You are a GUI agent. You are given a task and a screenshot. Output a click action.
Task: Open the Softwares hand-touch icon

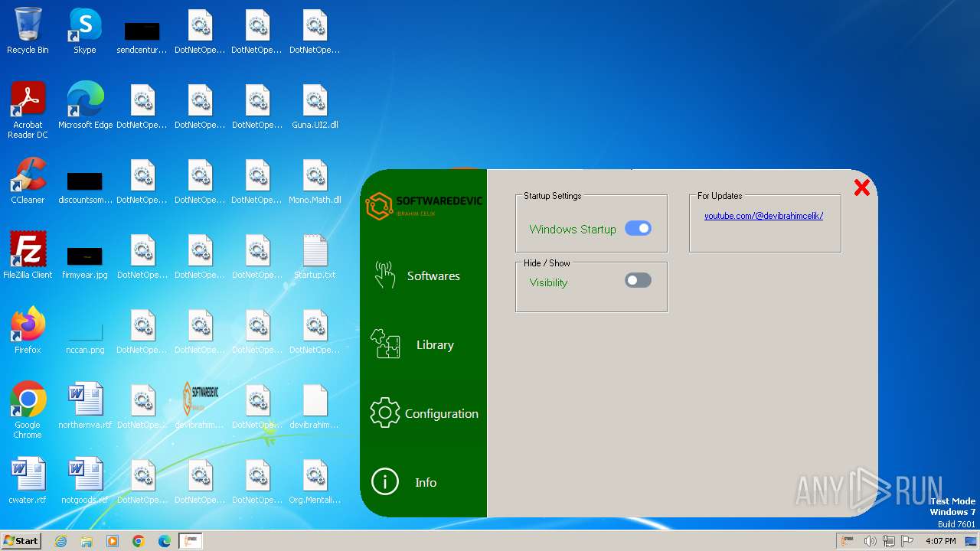pos(384,275)
